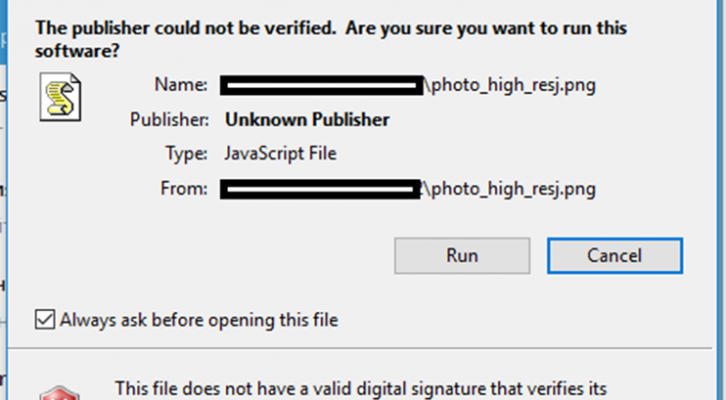Viewport: 726px width, 400px height.
Task: Click empty gray area left of Run button
Action: (x=250, y=255)
